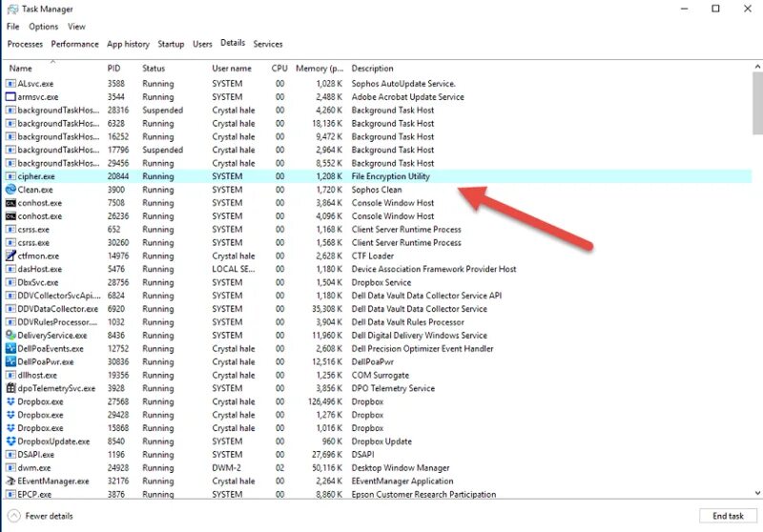Screen dimensions: 763x532
Task: Click the dpoTelemetrySvc.exe icon
Action: (10, 388)
